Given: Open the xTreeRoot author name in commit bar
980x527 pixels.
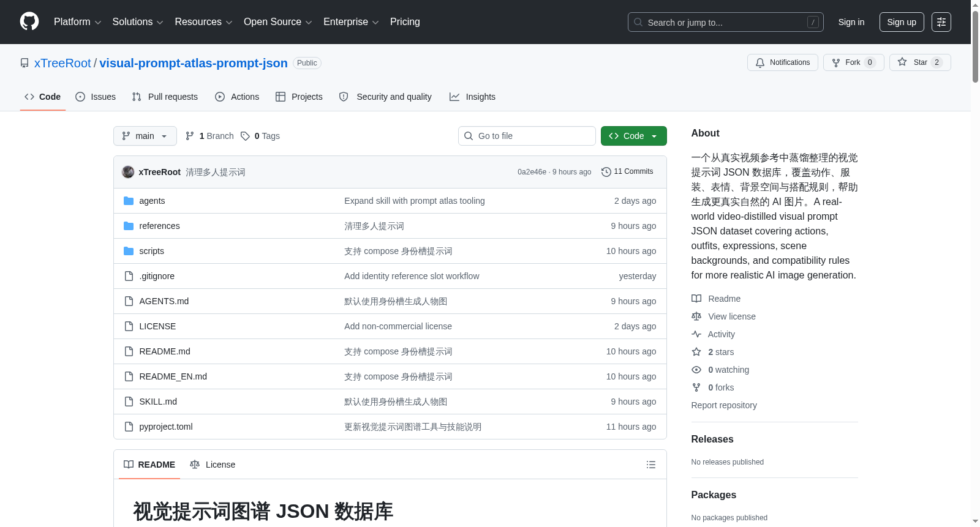Looking at the screenshot, I should (x=159, y=172).
